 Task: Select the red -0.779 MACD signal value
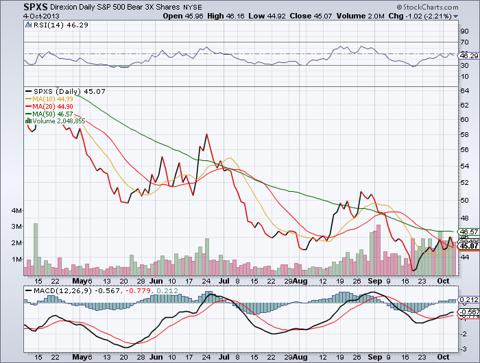coord(137,291)
